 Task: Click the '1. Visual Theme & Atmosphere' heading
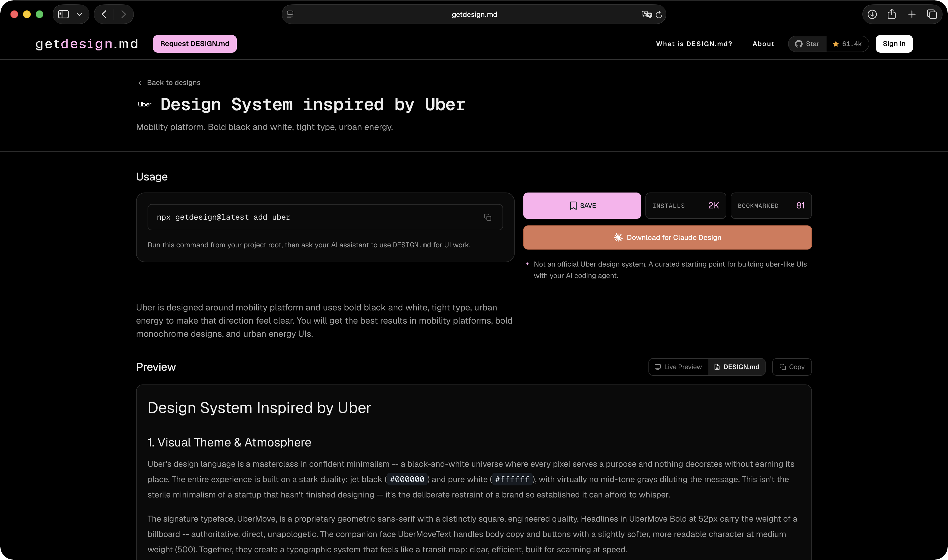[229, 442]
